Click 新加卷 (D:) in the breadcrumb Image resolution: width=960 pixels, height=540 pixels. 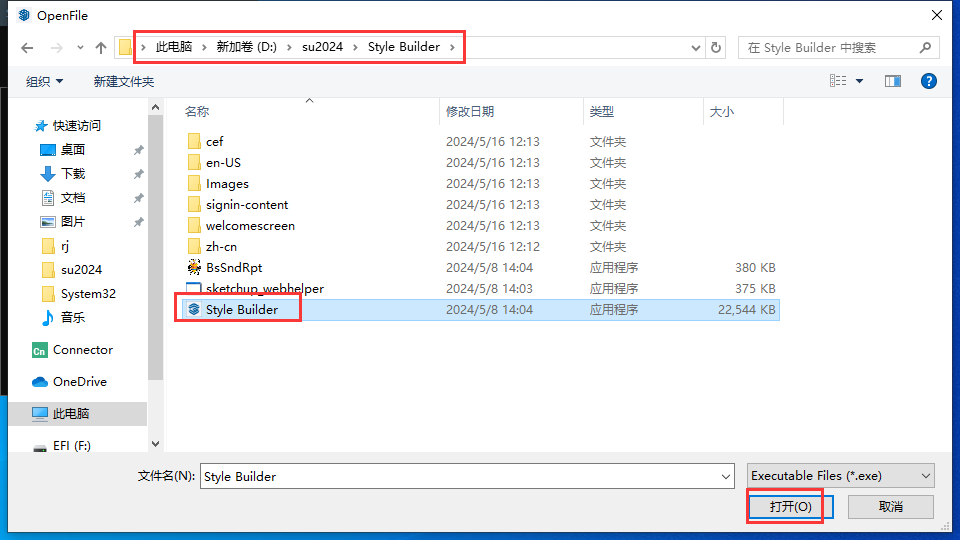pyautogui.click(x=246, y=47)
